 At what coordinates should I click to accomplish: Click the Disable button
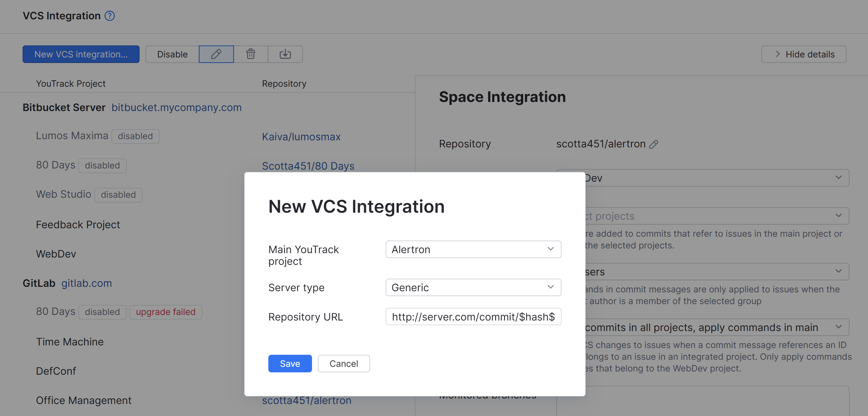(172, 54)
